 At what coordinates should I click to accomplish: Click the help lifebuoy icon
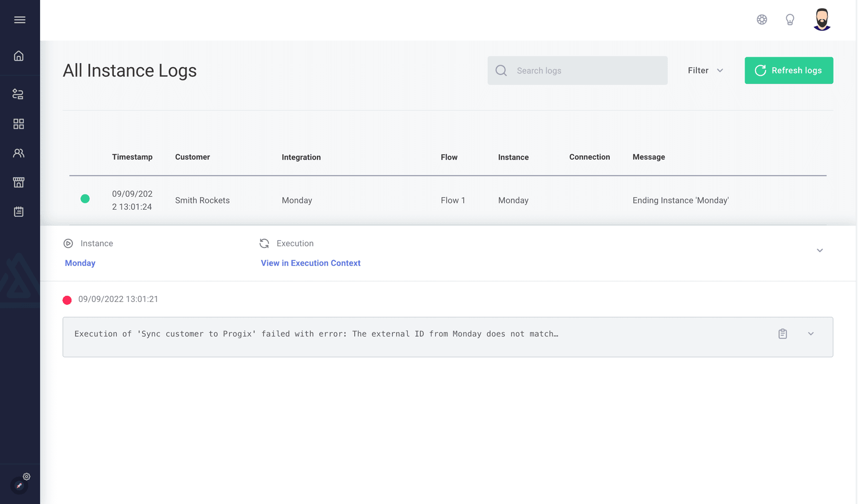[762, 20]
